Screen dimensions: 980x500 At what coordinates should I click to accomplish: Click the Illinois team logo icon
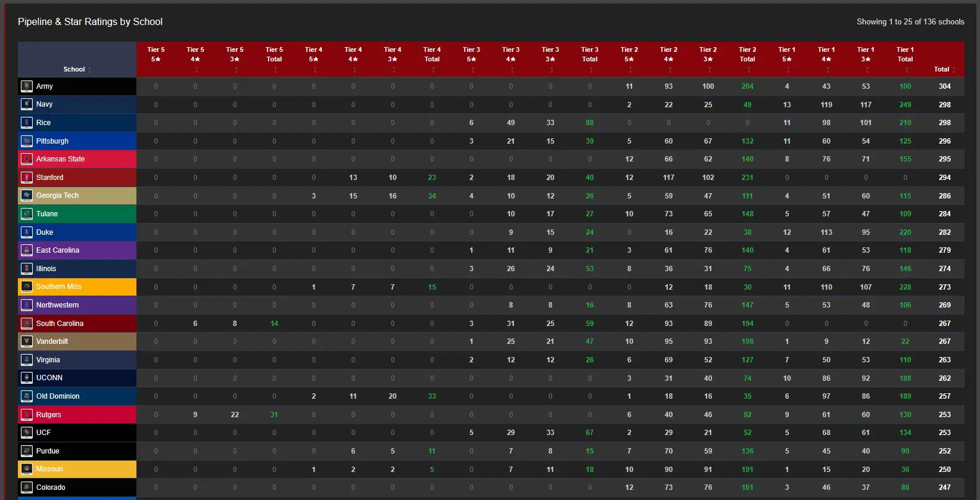(27, 269)
